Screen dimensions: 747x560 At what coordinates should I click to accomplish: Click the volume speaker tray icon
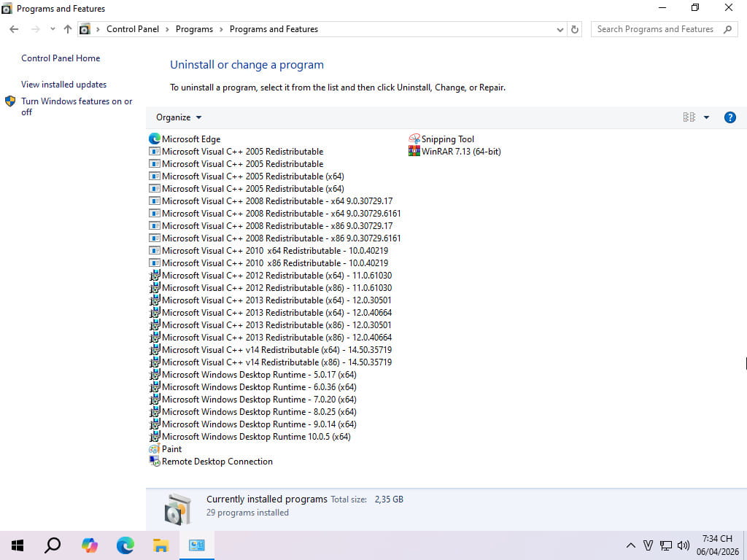click(x=683, y=545)
